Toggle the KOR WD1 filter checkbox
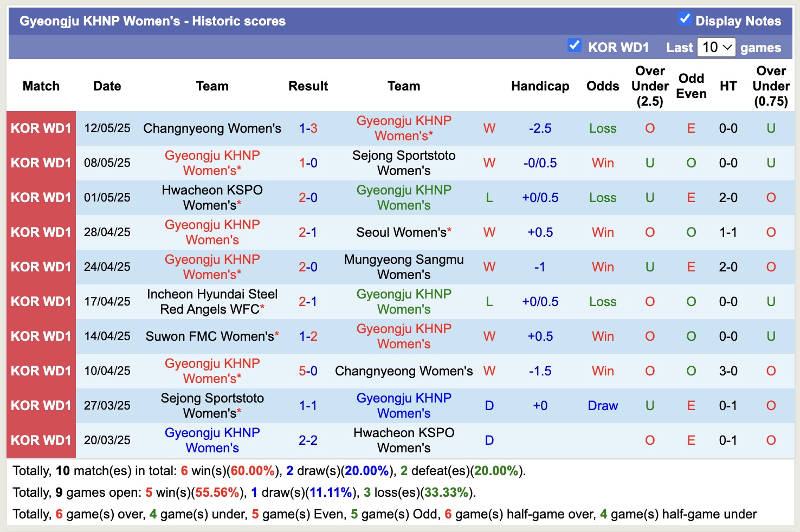This screenshot has width=800, height=532. [575, 46]
